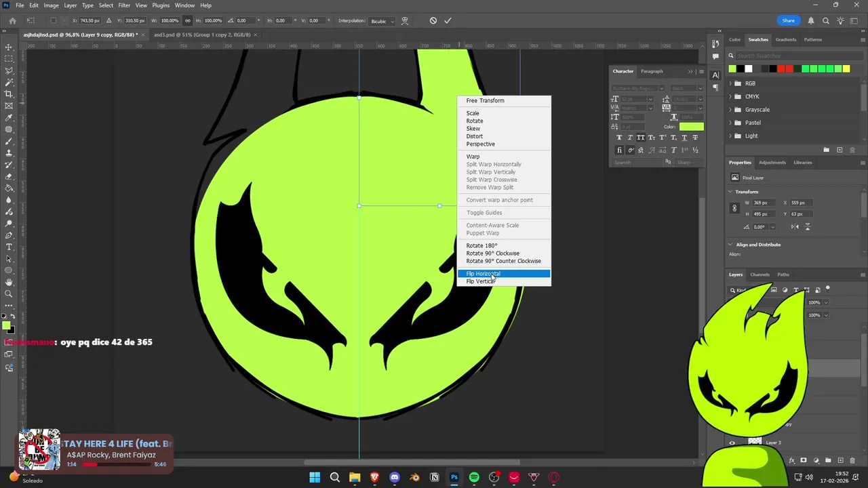Select the Rectangular Marquee tool
This screenshot has width=868, height=488.
(9, 59)
